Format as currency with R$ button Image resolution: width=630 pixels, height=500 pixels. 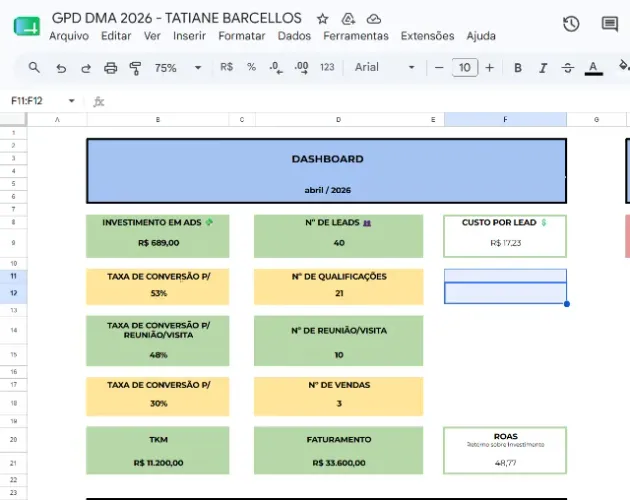(x=226, y=67)
